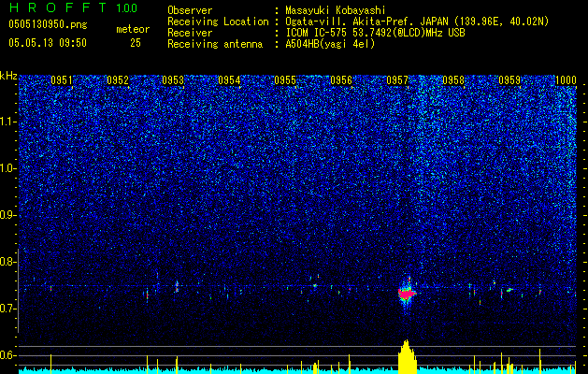This screenshot has height=374, width=588.
Task: Click the Receiving antenna field label
Action: click(215, 44)
